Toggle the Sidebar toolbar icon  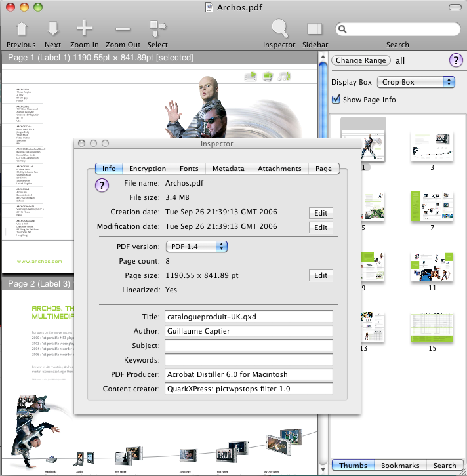click(x=315, y=29)
